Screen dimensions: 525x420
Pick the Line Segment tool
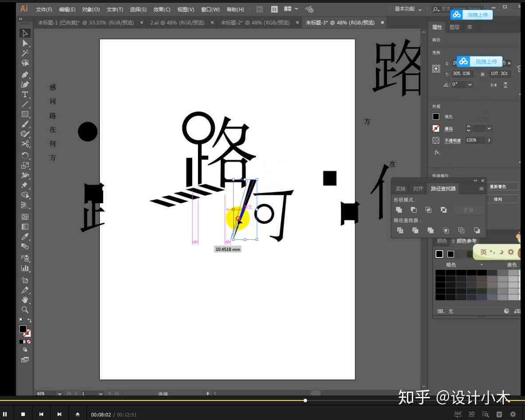(x=25, y=104)
